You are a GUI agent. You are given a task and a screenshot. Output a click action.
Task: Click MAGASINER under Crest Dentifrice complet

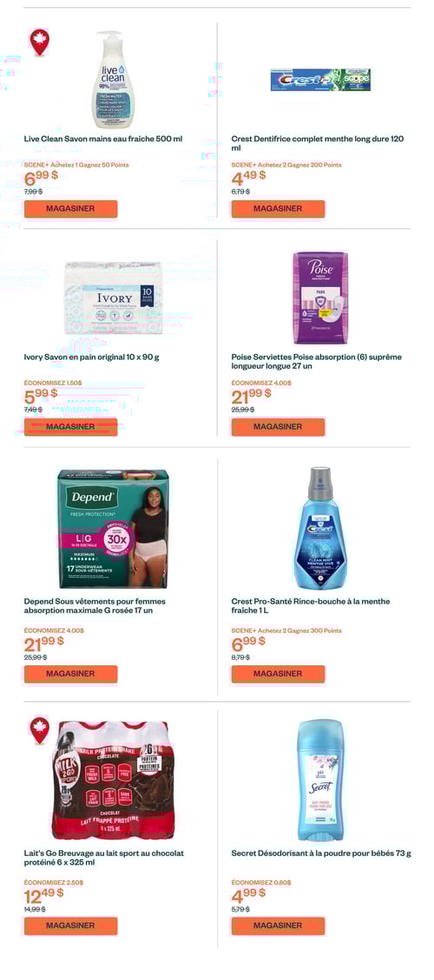(278, 209)
